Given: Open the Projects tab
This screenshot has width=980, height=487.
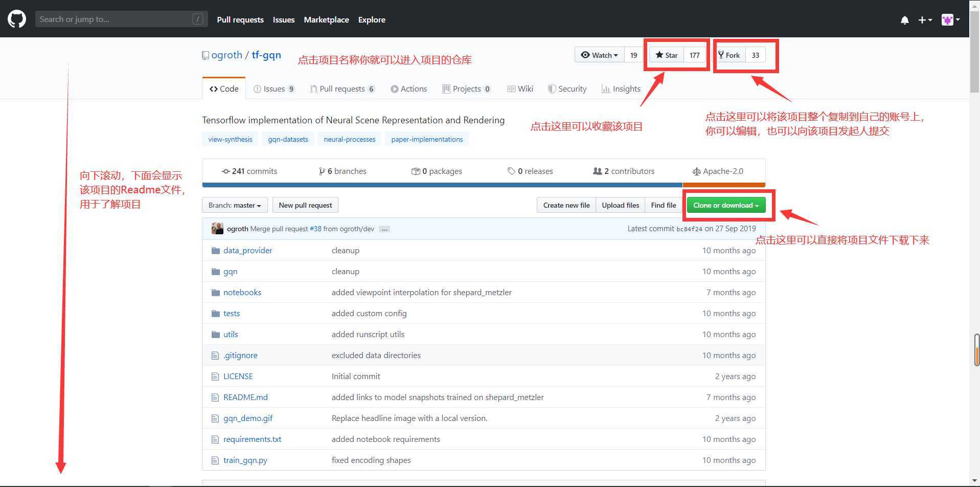Looking at the screenshot, I should (467, 88).
